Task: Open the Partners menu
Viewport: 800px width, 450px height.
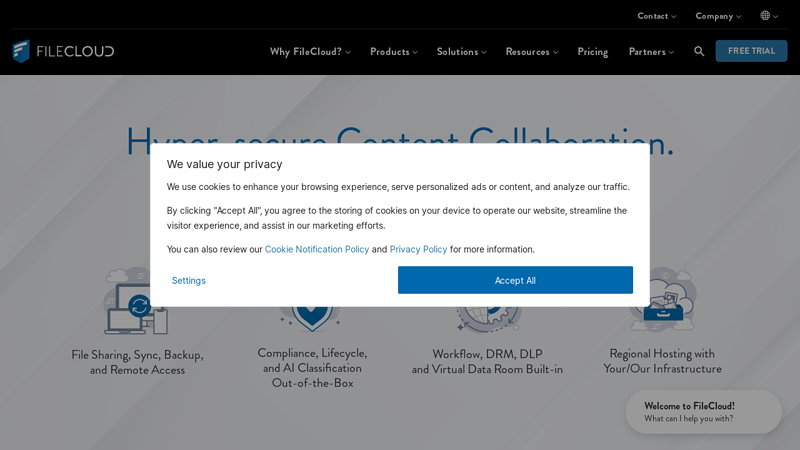Action: [x=652, y=52]
